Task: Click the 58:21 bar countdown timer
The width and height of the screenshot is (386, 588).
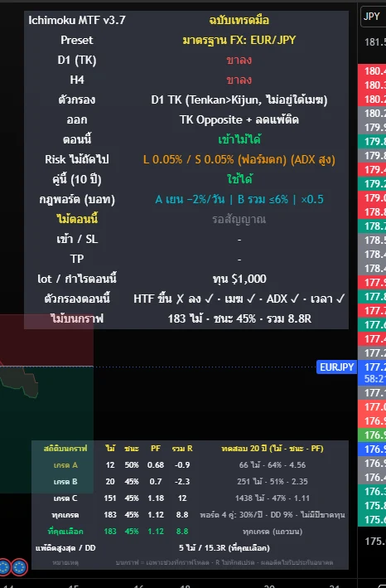Action: [375, 379]
